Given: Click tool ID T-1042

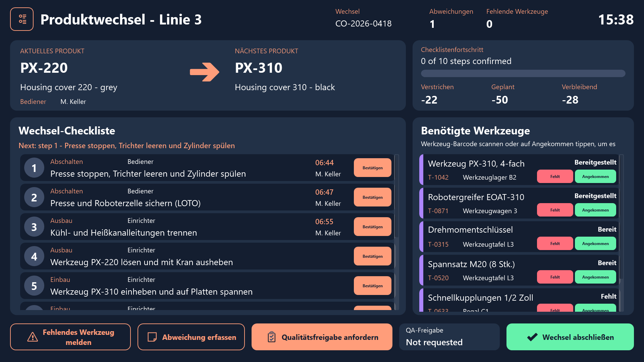Looking at the screenshot, I should click(x=438, y=177).
